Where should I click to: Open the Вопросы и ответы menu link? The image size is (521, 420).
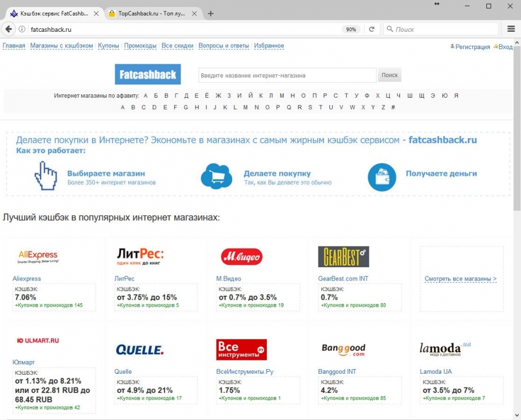coord(223,46)
